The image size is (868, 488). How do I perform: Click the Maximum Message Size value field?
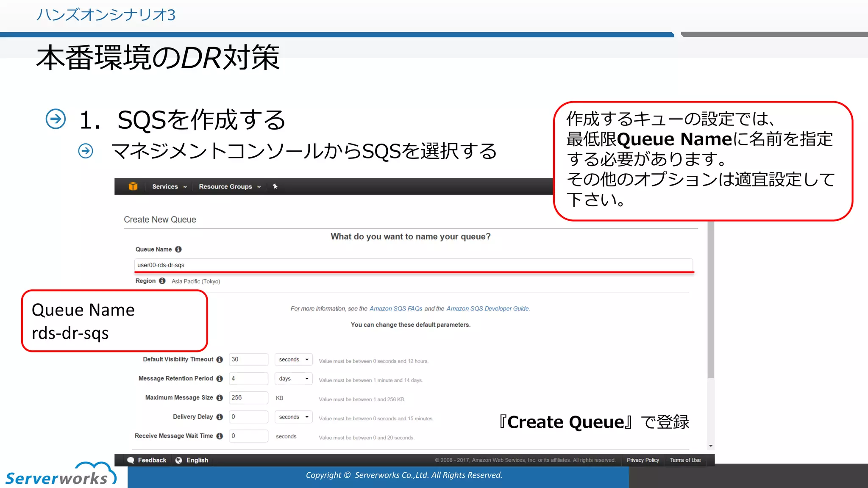pos(248,397)
